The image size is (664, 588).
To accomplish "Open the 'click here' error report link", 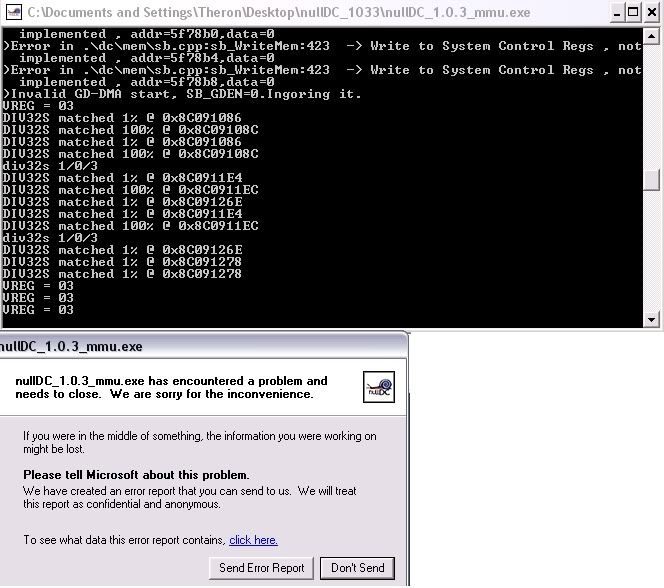I will coord(253,540).
